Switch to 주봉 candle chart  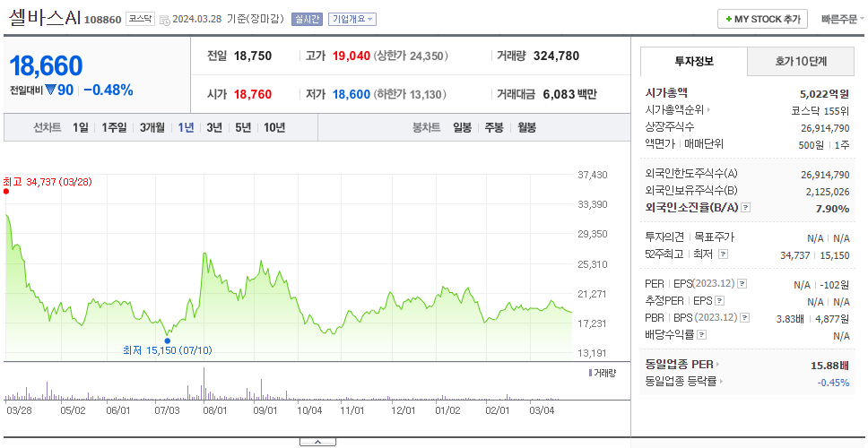(494, 128)
